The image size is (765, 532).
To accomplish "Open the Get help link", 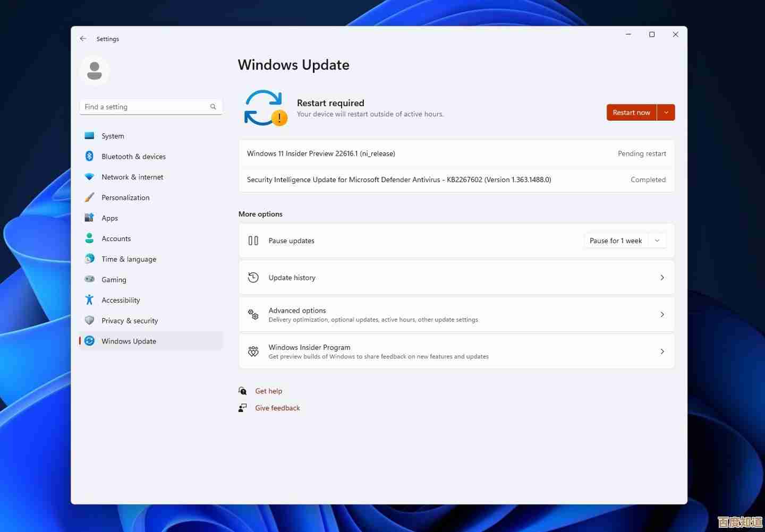I will [268, 391].
